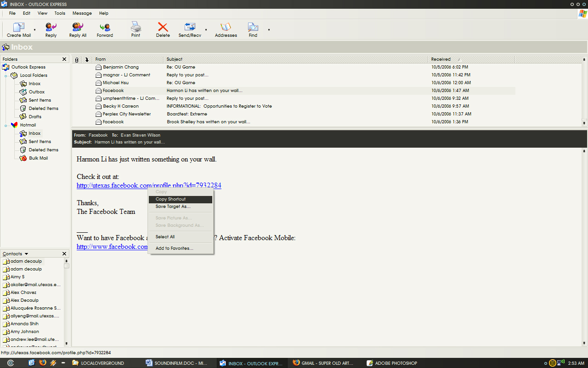Choose Add to Favorites in context menu

(x=181, y=248)
